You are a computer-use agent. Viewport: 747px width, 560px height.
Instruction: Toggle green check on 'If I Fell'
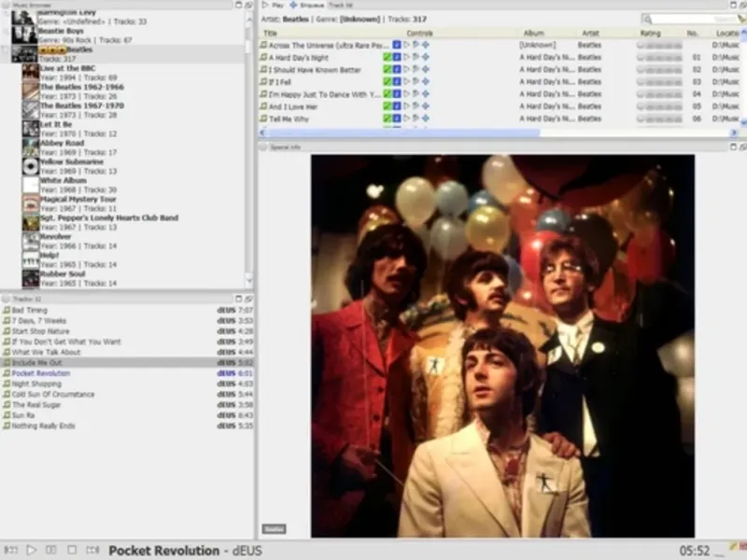point(388,81)
